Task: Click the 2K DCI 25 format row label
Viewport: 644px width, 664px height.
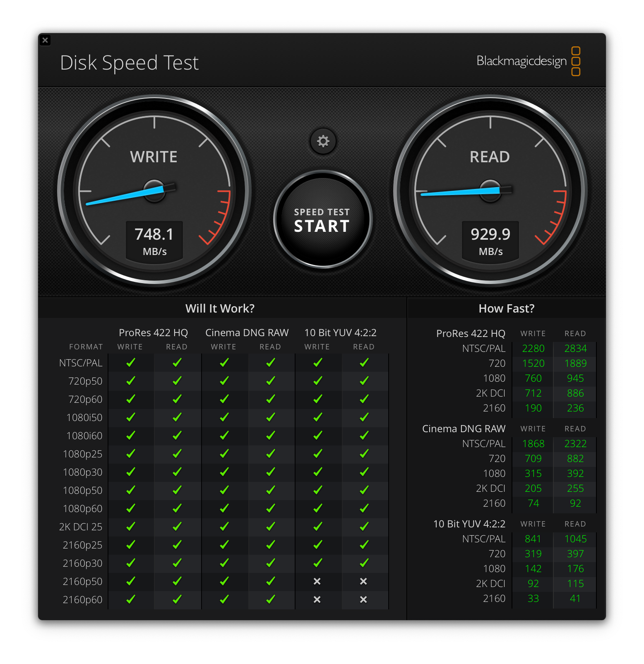Action: (81, 527)
